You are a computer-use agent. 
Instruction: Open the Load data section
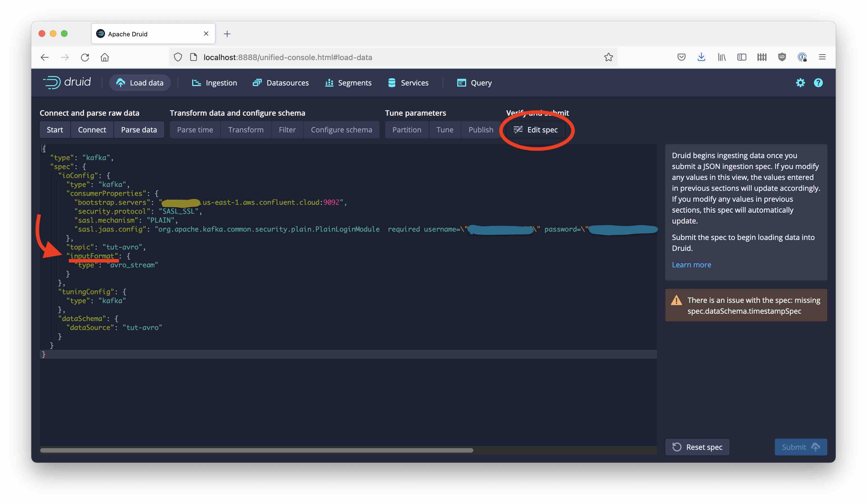140,83
